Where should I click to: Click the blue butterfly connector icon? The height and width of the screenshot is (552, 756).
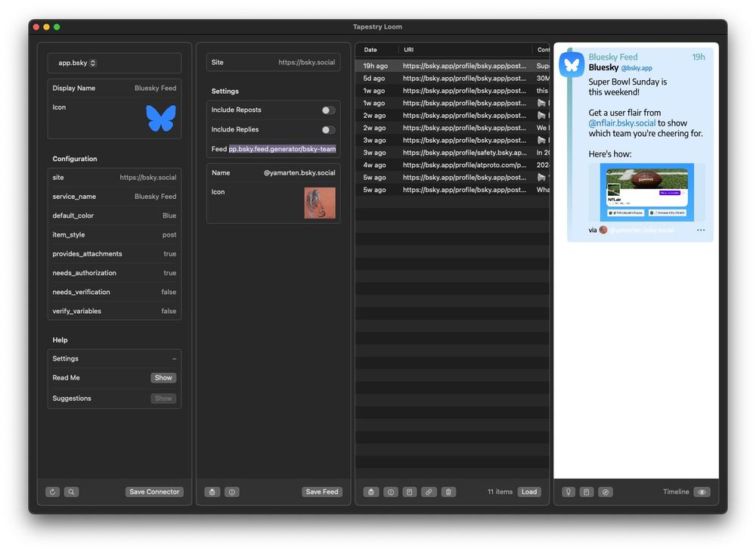[x=161, y=118]
